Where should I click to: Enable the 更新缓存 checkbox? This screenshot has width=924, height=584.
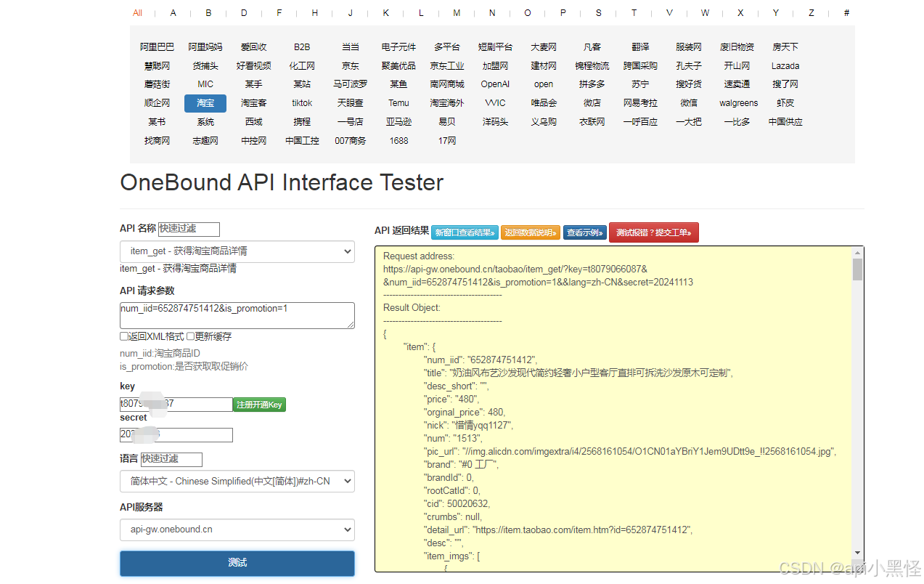point(190,336)
